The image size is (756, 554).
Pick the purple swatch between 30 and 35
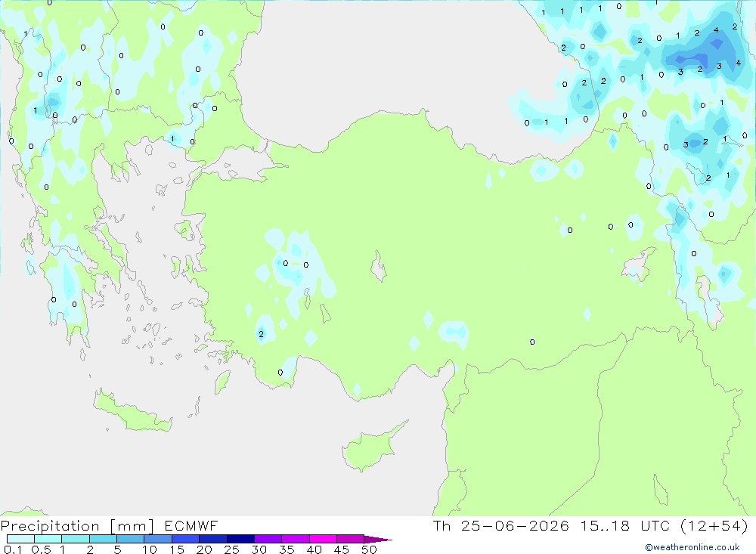[268, 539]
